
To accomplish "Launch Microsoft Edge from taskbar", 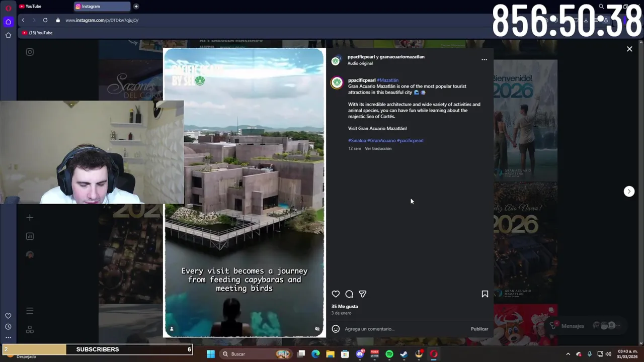I will [315, 354].
